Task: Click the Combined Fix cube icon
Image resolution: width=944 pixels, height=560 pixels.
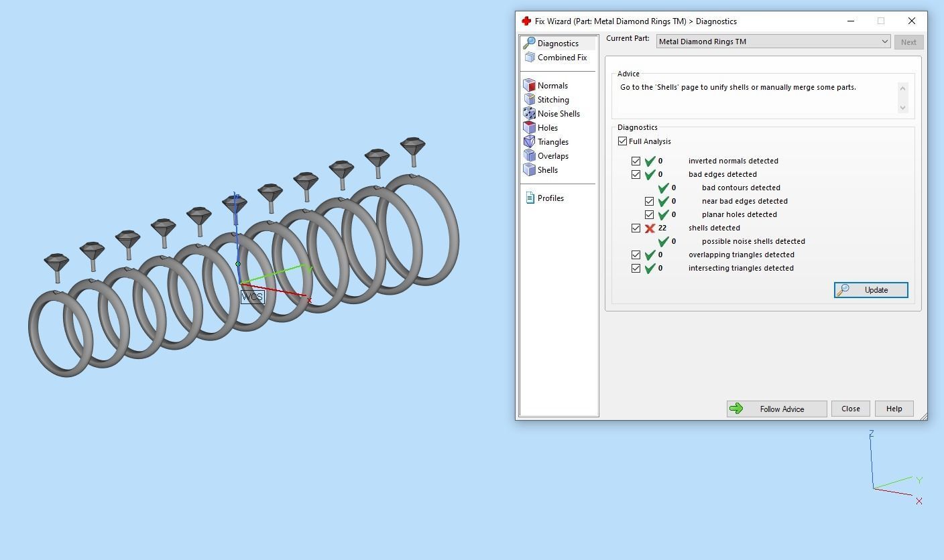Action: pos(530,58)
